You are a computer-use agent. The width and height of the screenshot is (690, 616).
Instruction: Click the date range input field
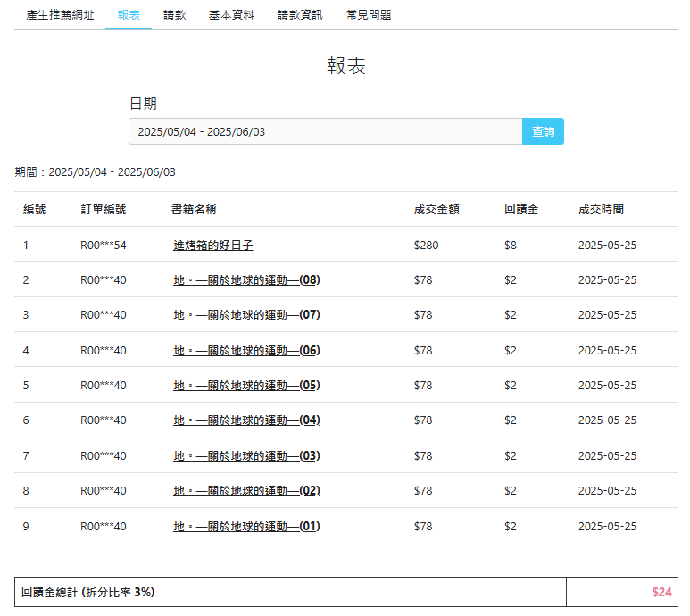326,131
